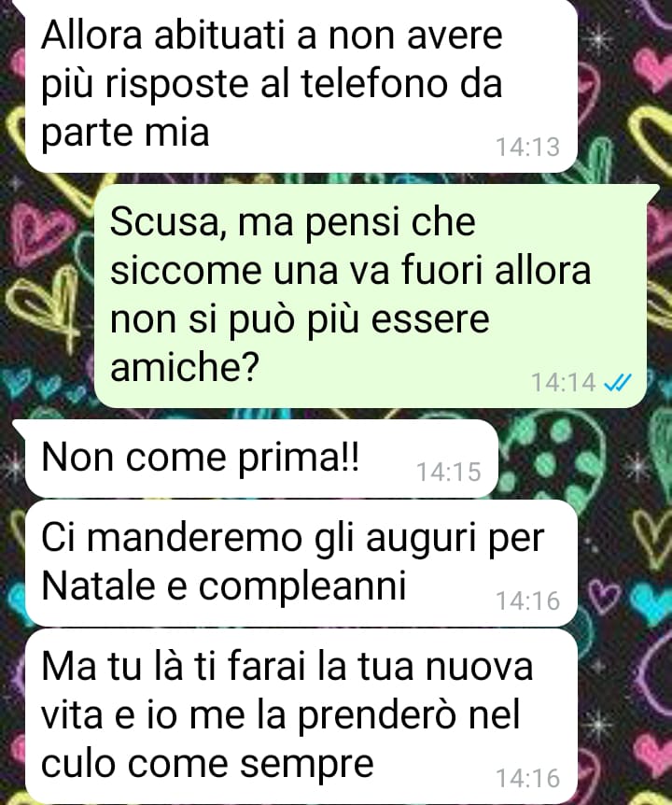The height and width of the screenshot is (805, 672).
Task: Select the green 'Scusa, ma pensi che' message
Action: point(371,296)
